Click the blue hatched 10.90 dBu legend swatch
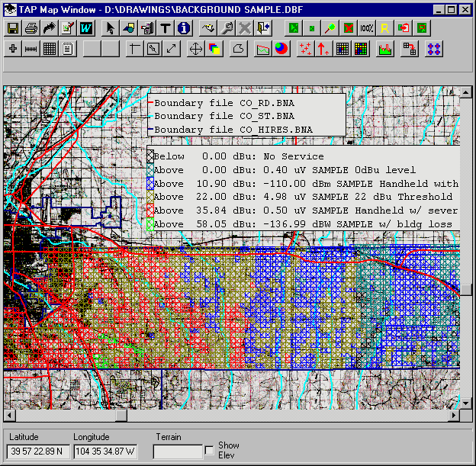476x466 pixels. (x=150, y=183)
